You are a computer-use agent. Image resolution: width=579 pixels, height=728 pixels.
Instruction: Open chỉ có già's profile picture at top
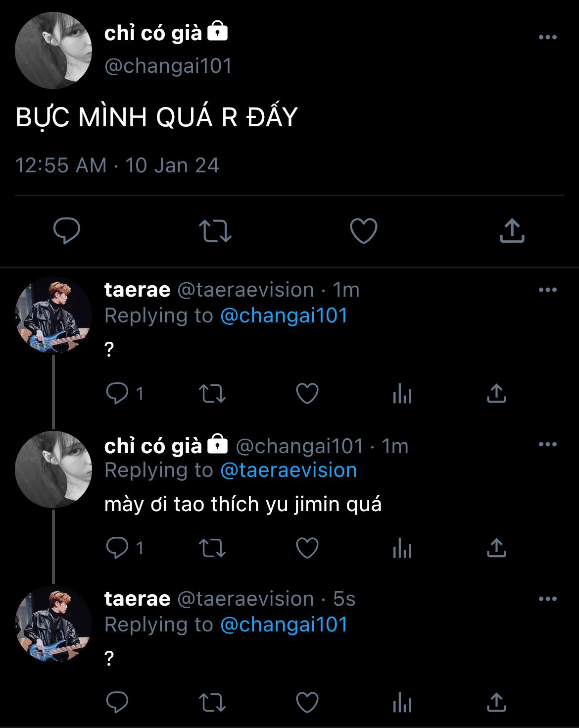tap(53, 51)
